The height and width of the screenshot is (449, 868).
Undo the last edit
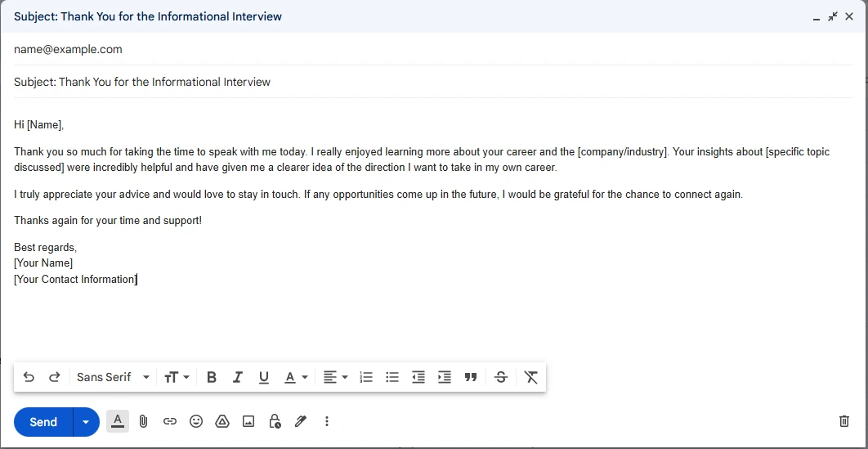pos(29,377)
